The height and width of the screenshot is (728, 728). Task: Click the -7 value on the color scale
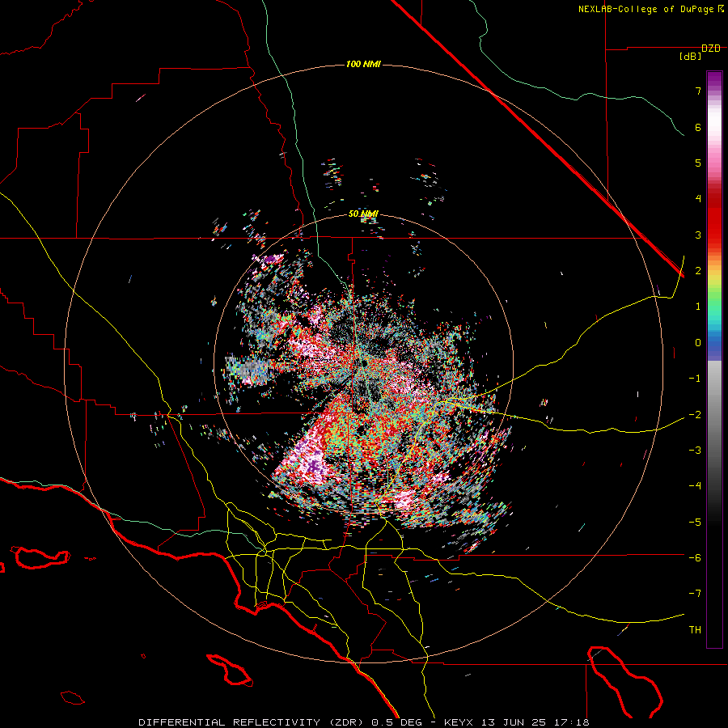[x=695, y=594]
